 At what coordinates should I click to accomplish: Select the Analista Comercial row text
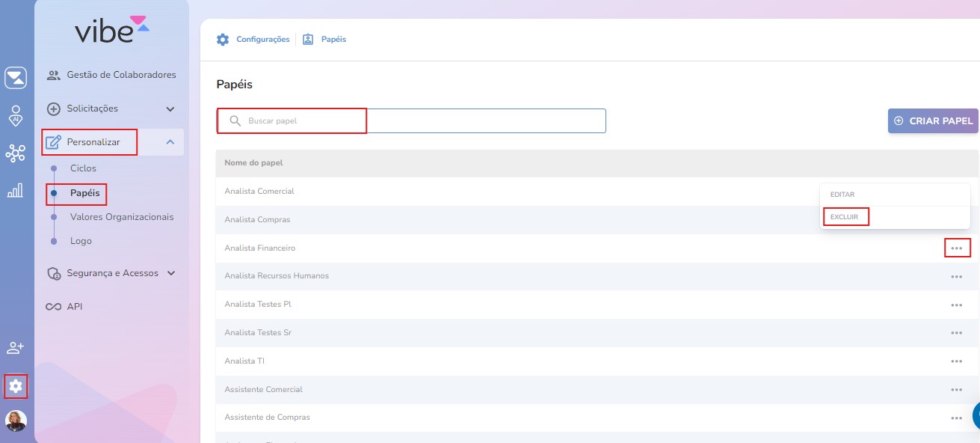pyautogui.click(x=259, y=191)
